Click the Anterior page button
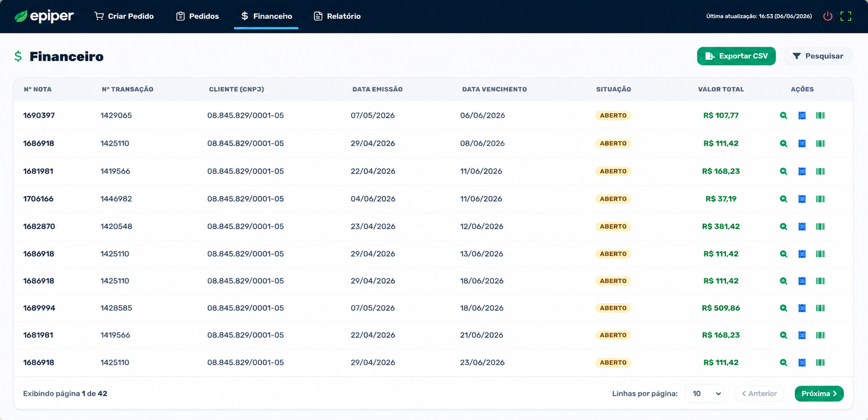Viewport: 868px width, 420px height. [759, 394]
